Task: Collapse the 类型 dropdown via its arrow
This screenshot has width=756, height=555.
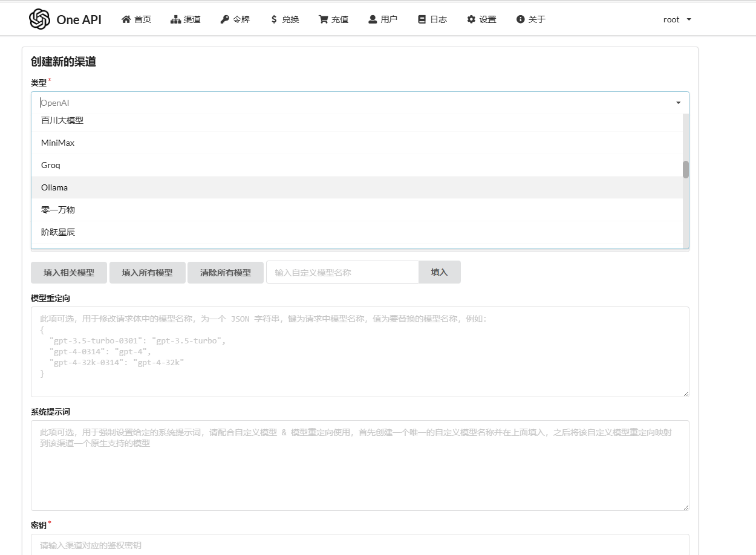Action: pos(678,103)
